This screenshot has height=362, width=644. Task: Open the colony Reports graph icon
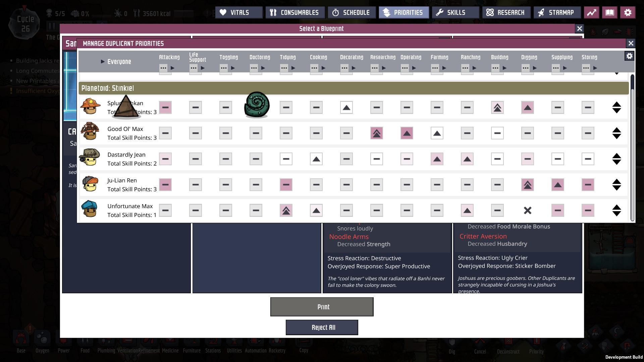pyautogui.click(x=591, y=12)
